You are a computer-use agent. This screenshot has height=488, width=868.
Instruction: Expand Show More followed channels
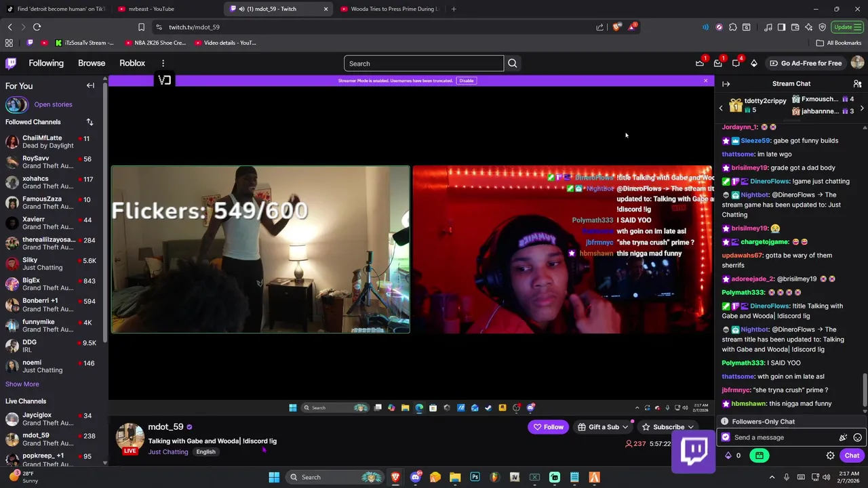pyautogui.click(x=22, y=384)
